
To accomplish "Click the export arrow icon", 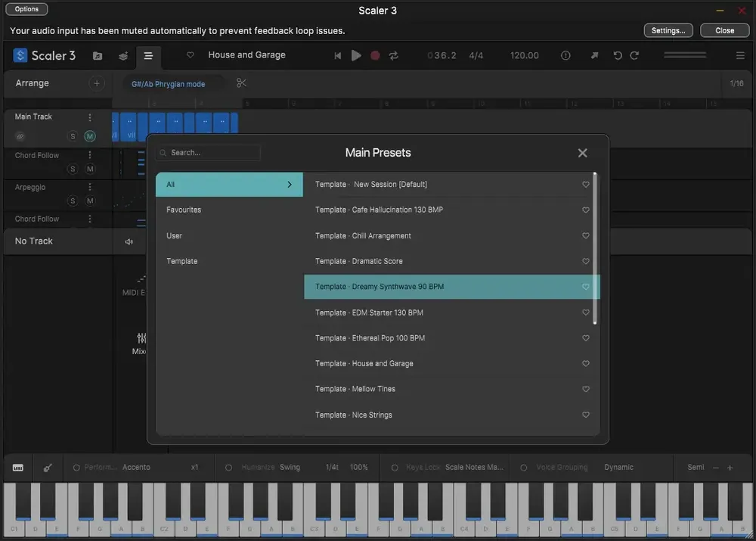I will [594, 55].
